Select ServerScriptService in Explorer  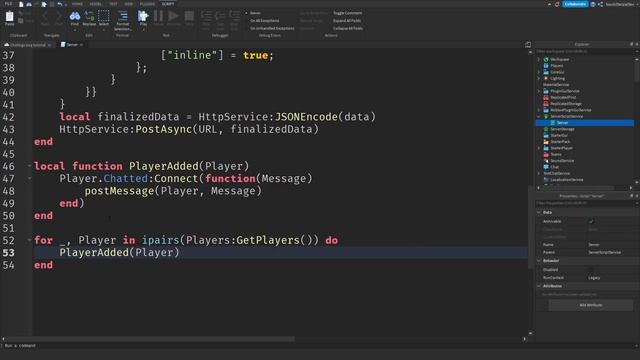(x=566, y=116)
